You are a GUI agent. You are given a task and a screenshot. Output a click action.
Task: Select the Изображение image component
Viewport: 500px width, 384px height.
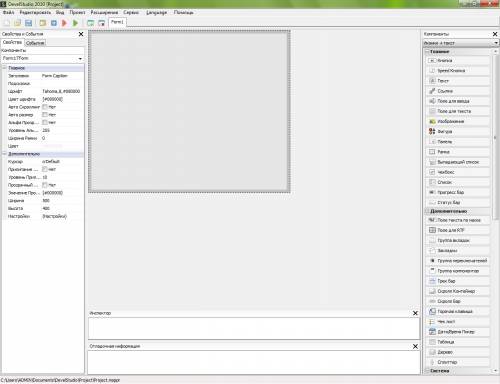pos(458,121)
